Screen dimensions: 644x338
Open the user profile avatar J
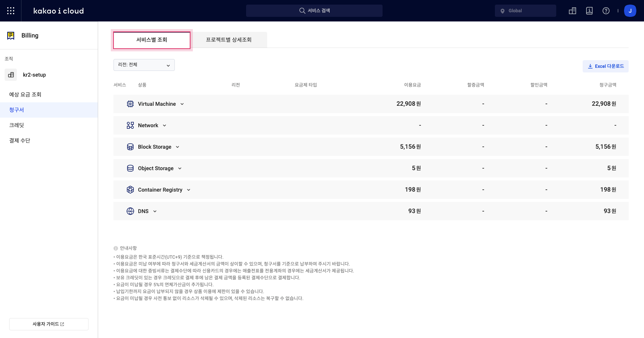click(x=630, y=11)
